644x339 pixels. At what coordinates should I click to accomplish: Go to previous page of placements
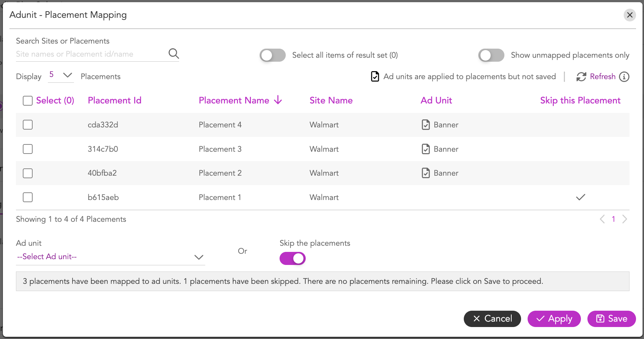(x=602, y=219)
